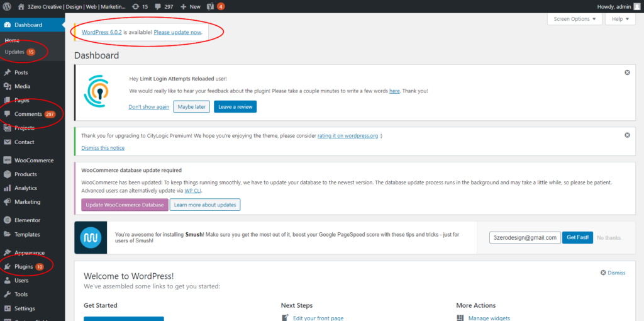Open the 297 comments bubble in admin bar
The width and height of the screenshot is (644, 321).
click(x=164, y=6)
